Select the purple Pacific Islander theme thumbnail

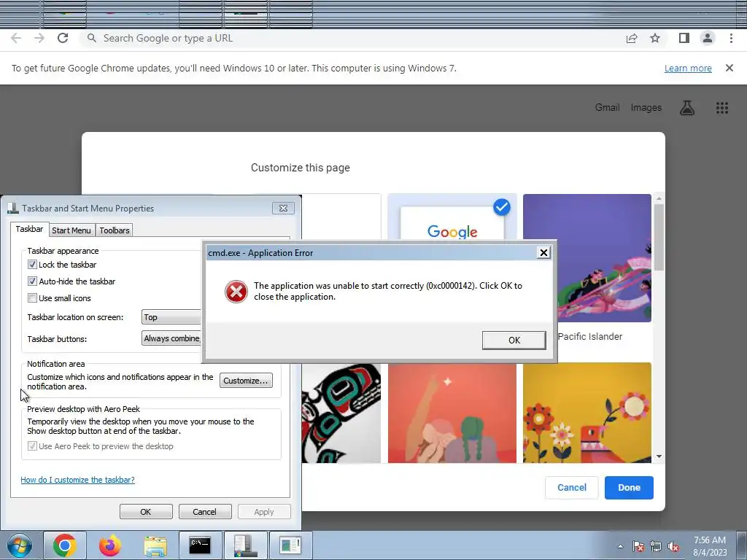click(587, 258)
